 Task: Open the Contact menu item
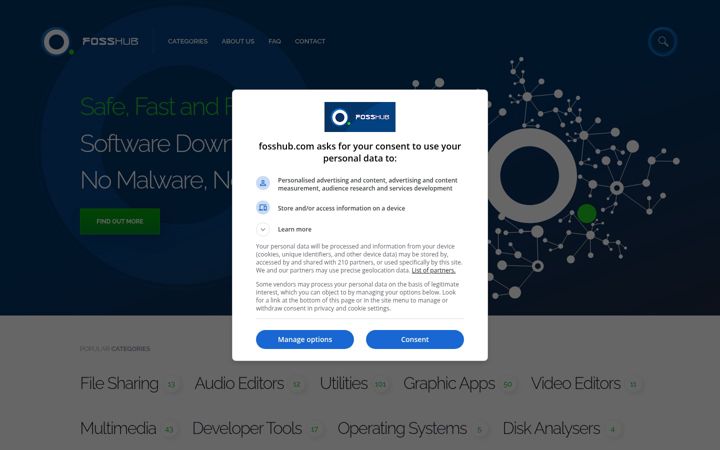click(x=310, y=41)
